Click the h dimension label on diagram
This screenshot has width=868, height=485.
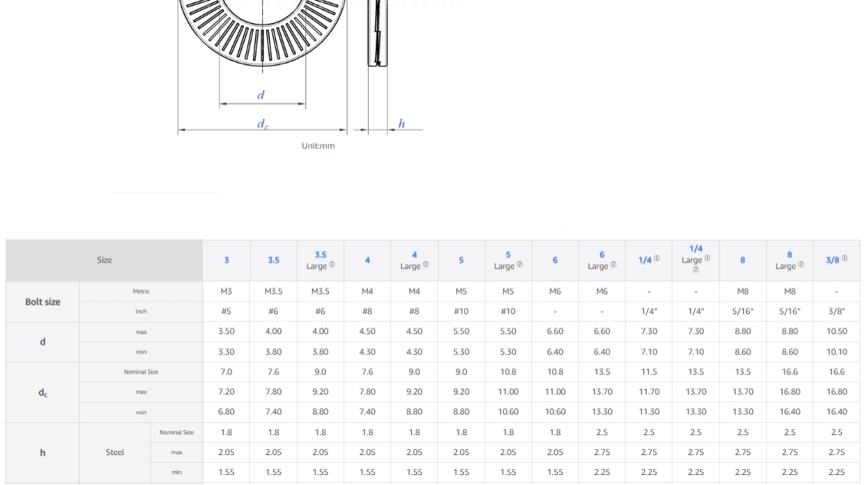coord(402,123)
